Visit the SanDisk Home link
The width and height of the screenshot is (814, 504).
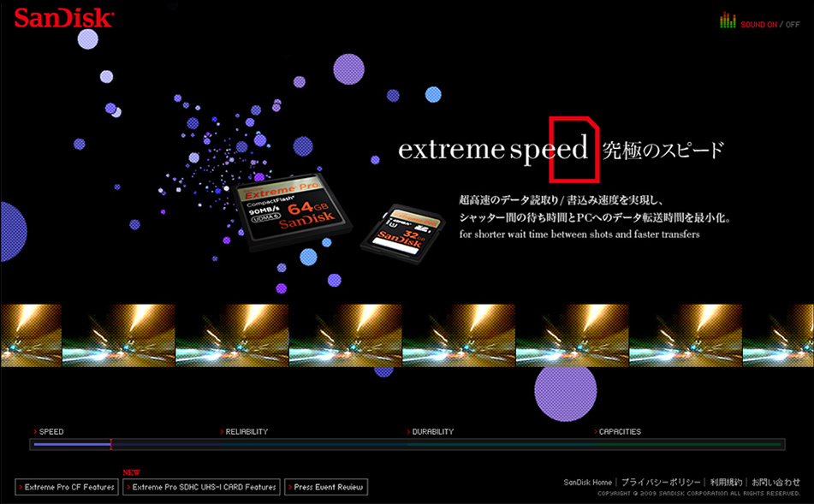(587, 483)
